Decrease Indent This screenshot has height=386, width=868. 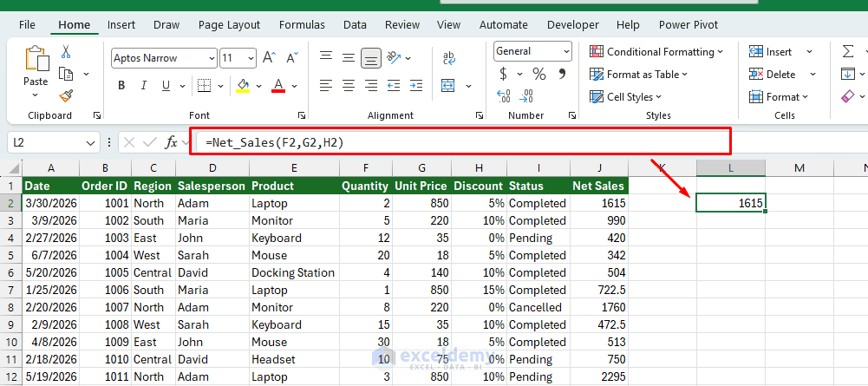394,86
